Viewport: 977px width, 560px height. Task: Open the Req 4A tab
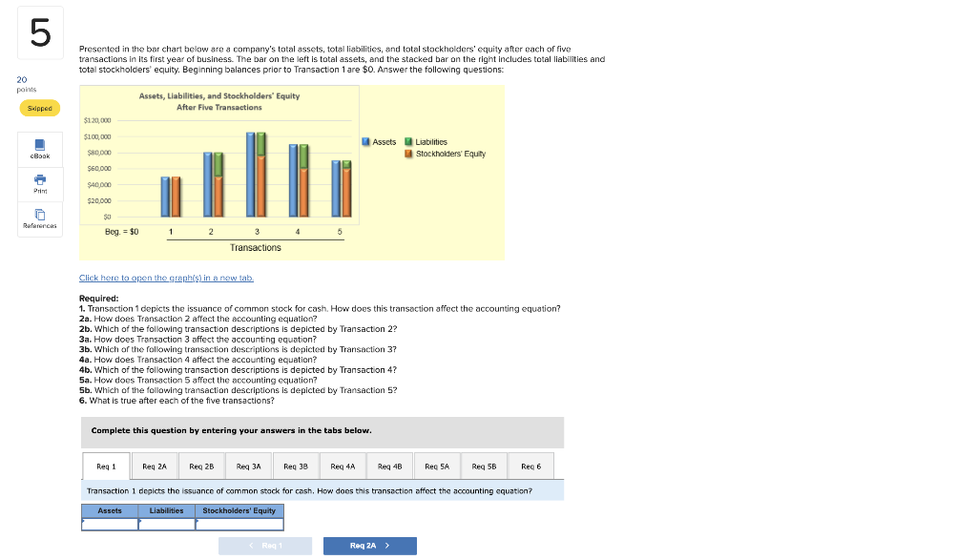pos(342,466)
